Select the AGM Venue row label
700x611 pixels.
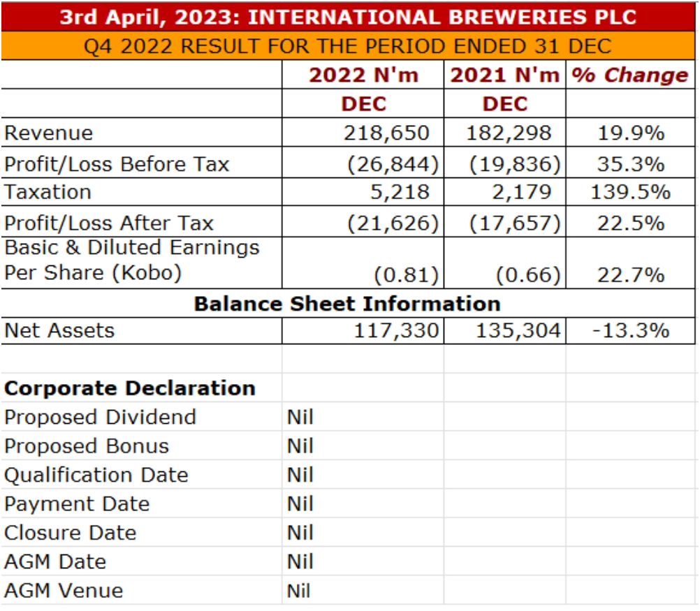[64, 591]
